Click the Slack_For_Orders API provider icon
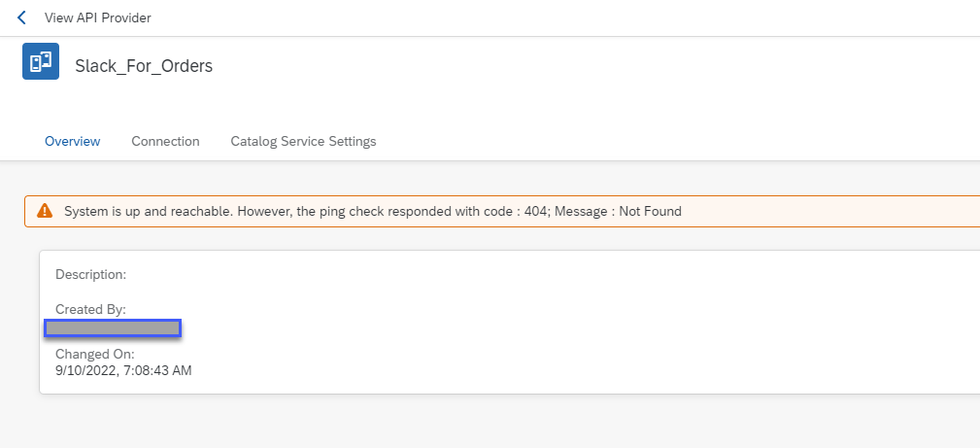 tap(41, 62)
